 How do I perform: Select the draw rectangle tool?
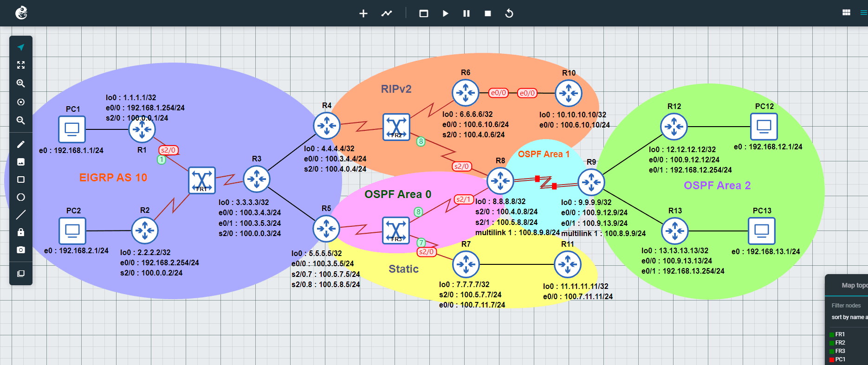coord(21,179)
